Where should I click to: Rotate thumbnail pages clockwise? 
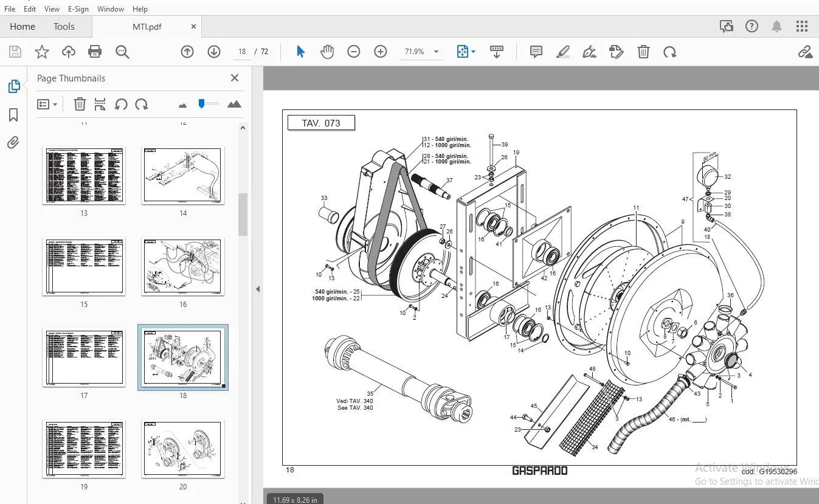[x=142, y=105]
